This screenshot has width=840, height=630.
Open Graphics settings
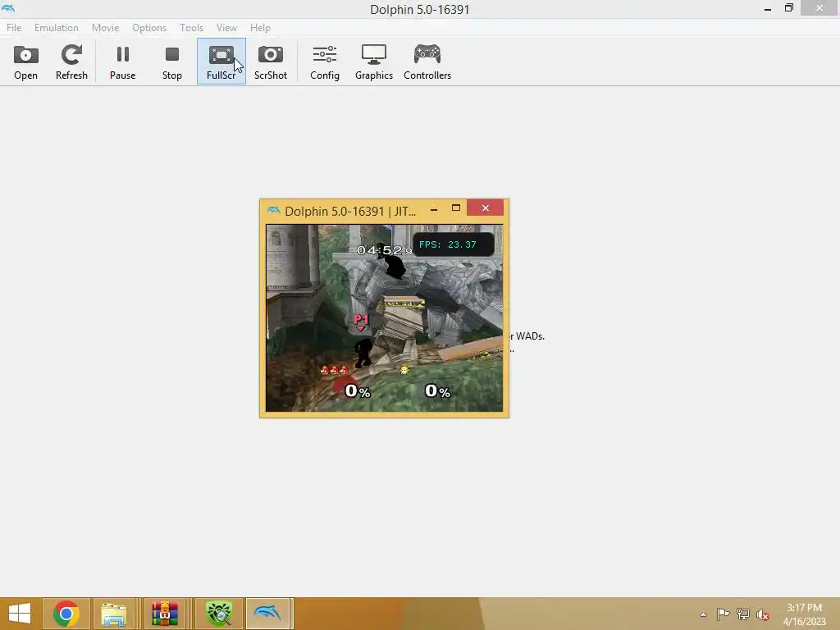[x=374, y=62]
